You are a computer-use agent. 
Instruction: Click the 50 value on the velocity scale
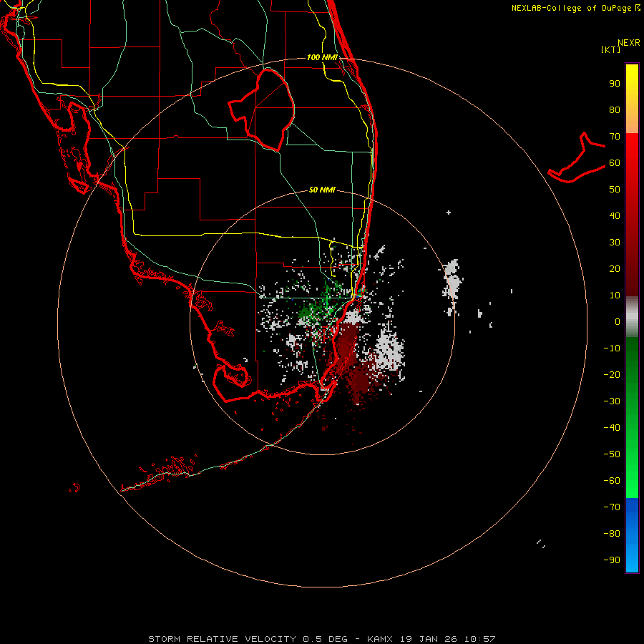tap(615, 190)
